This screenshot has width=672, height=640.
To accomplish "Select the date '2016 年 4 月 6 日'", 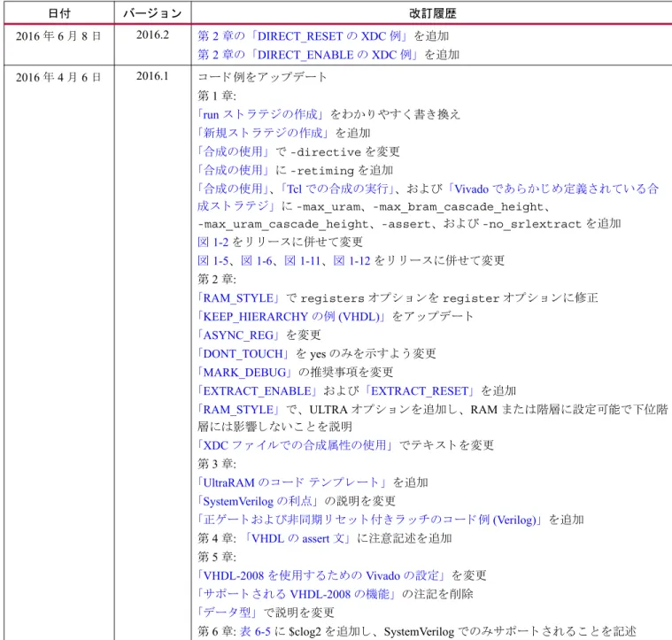I will [58, 77].
